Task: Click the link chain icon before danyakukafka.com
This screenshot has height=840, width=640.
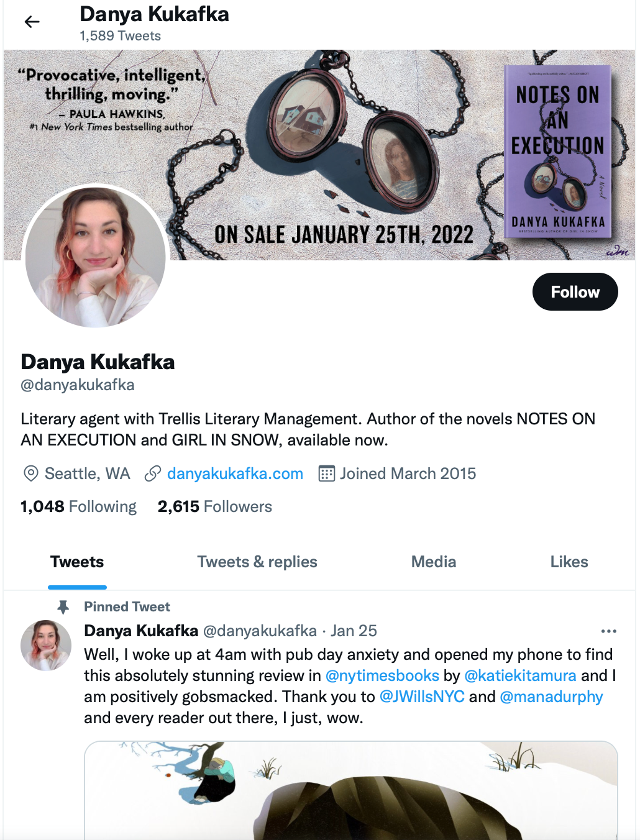Action: 153,473
